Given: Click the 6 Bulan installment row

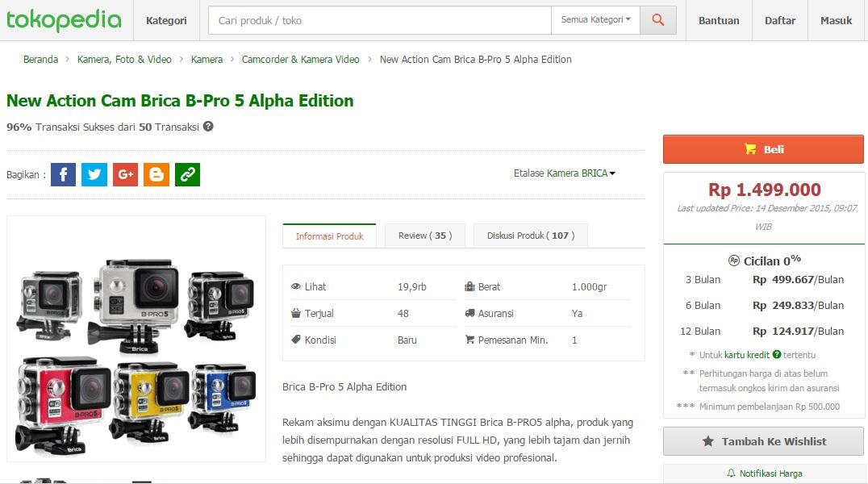Looking at the screenshot, I should 765,305.
